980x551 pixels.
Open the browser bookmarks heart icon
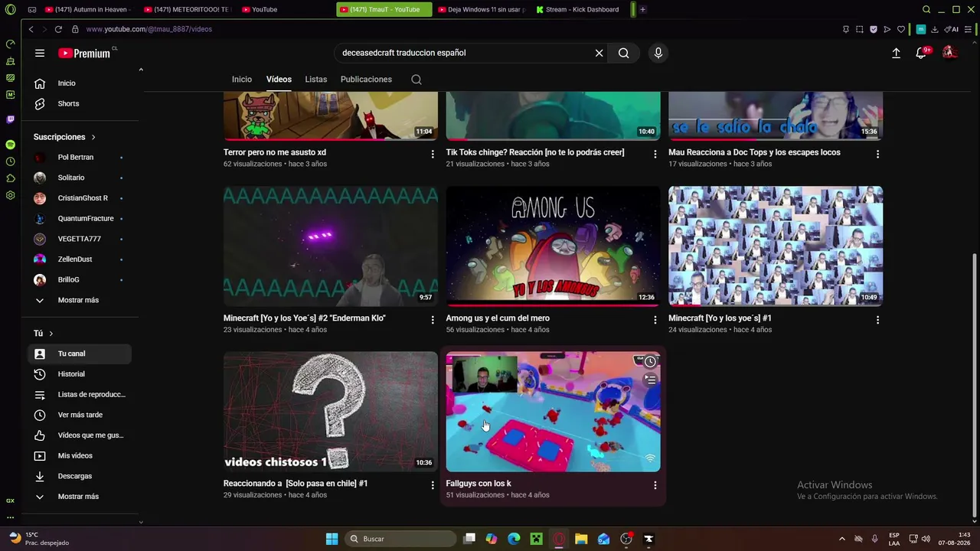click(901, 29)
